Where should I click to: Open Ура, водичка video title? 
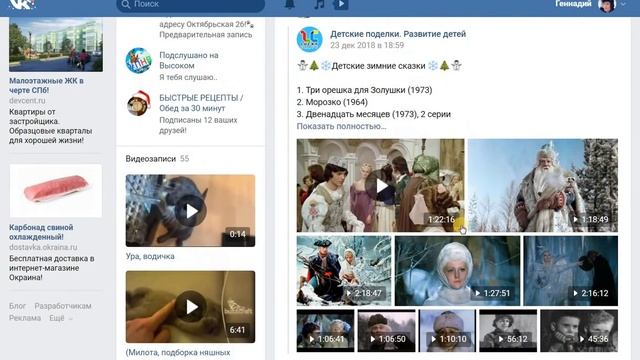pos(150,256)
